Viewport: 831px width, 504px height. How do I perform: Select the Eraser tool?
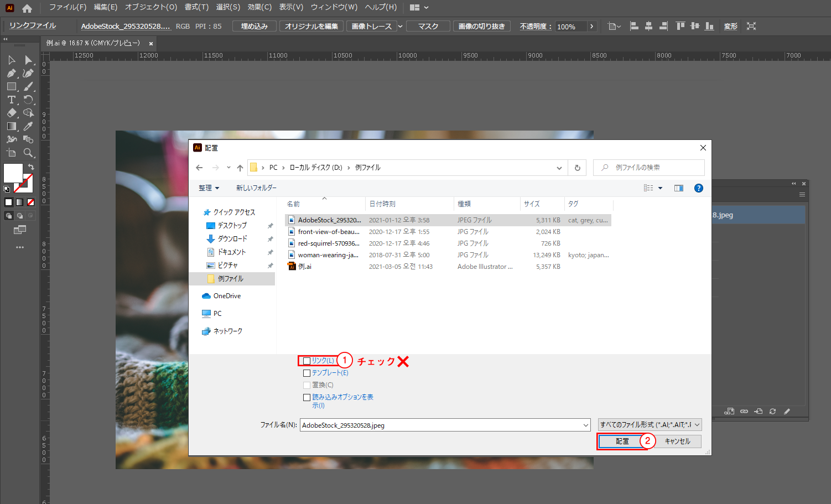pos(12,113)
